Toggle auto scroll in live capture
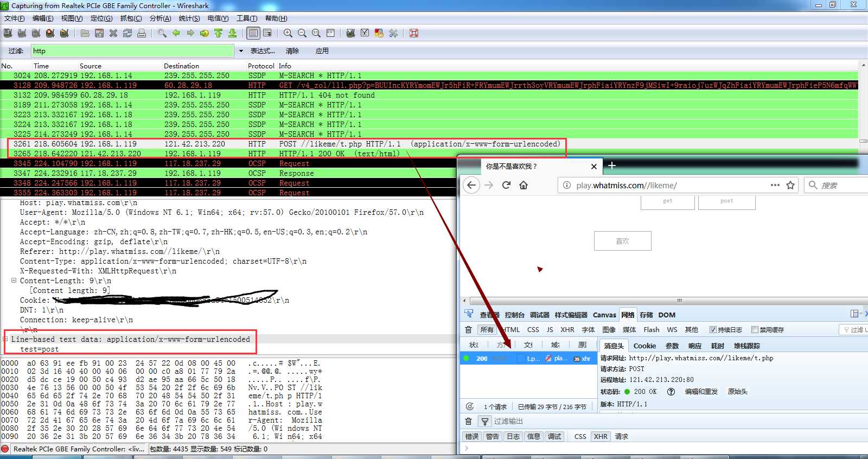Image resolution: width=868 pixels, height=459 pixels. (267, 33)
